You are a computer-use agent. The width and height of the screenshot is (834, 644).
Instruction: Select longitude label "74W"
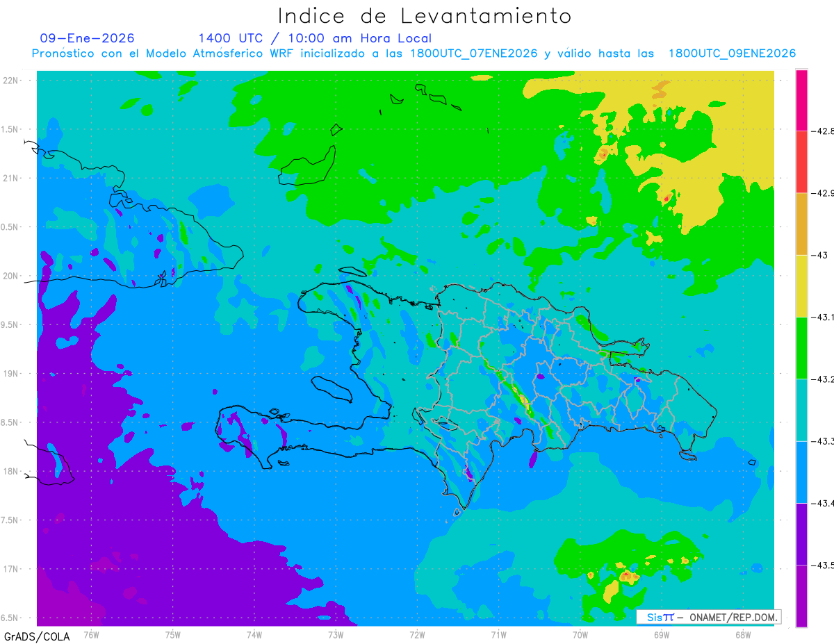click(x=254, y=635)
